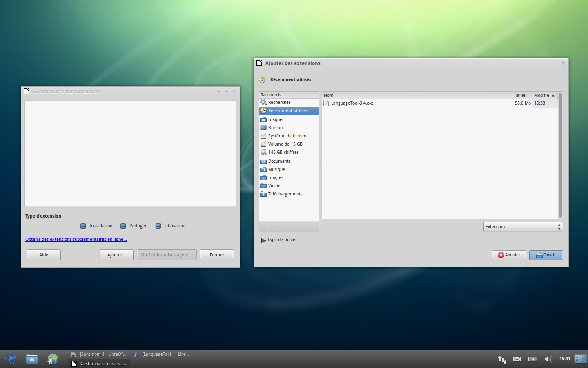The height and width of the screenshot is (368, 588).
Task: Click the Téléchargements folder icon
Action: coord(263,194)
